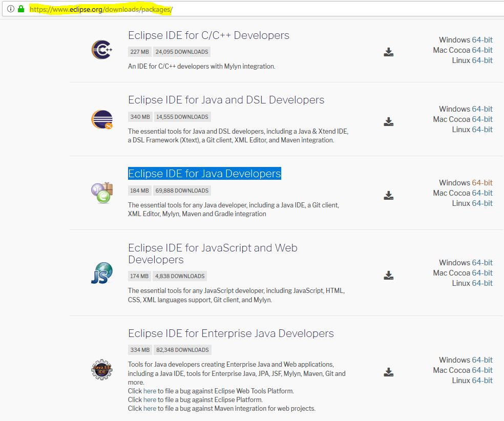Click the site information icon in address bar
Viewport: 504px width, 421px height.
[x=10, y=9]
